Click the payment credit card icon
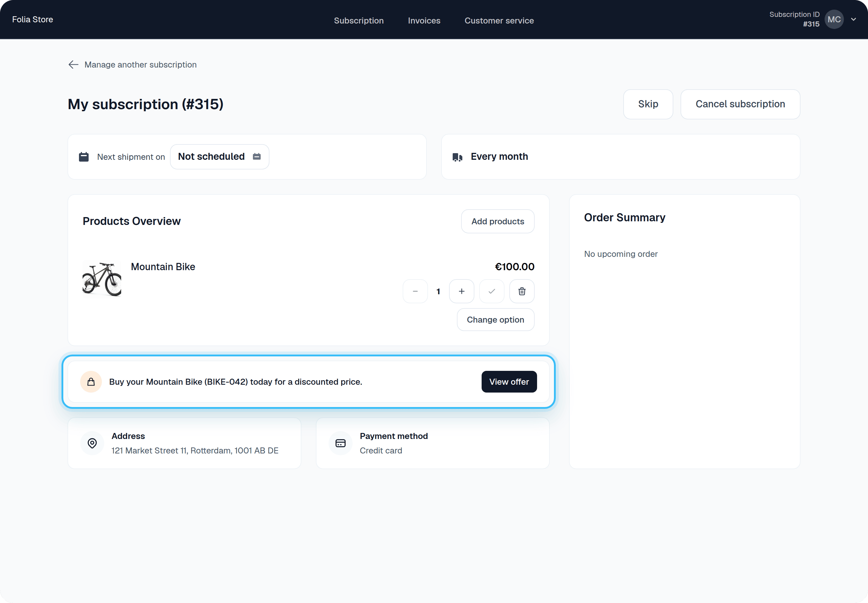 click(340, 443)
